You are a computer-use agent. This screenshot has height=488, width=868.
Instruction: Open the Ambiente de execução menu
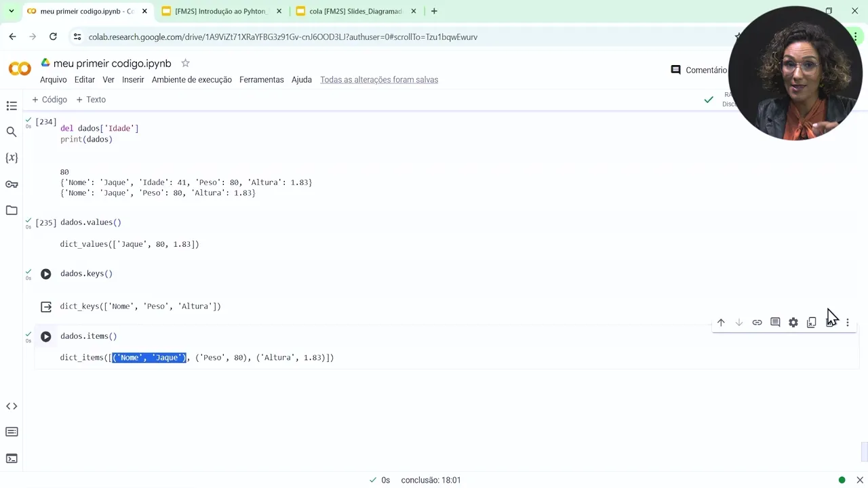(x=192, y=80)
